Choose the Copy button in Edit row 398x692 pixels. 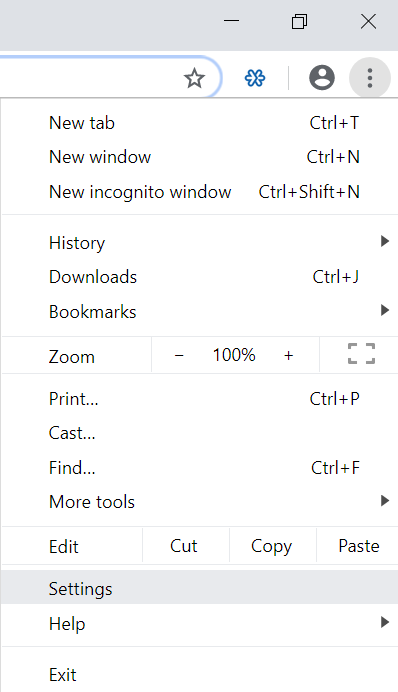272,546
